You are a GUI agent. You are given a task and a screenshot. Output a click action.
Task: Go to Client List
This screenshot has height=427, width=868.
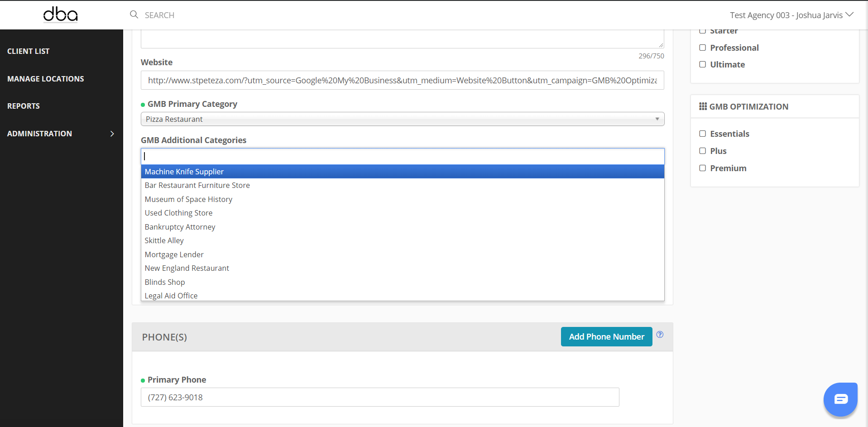[29, 51]
